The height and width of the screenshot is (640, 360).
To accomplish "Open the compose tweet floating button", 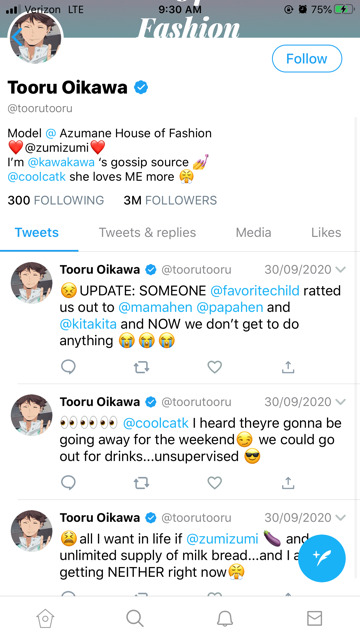I will click(x=322, y=558).
